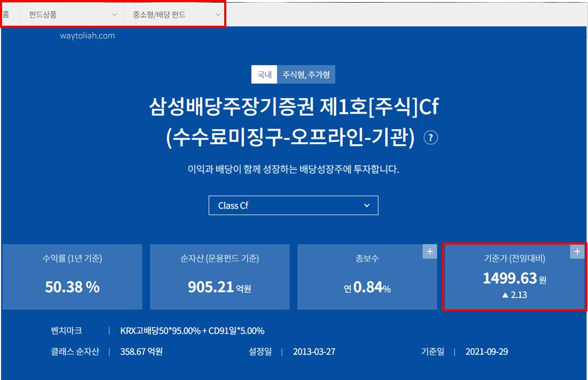Click the 50.38 % return value
Screen dimensions: 588x380
click(72, 287)
